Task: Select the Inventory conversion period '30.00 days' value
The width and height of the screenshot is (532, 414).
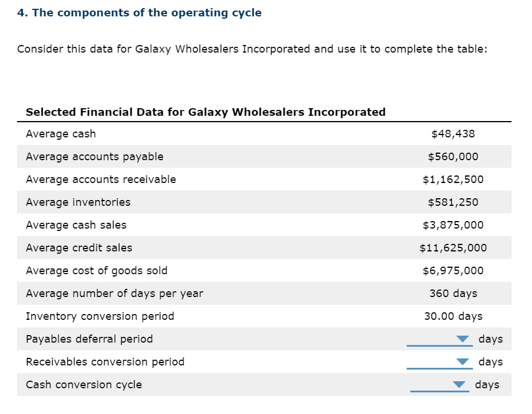Action: pyautogui.click(x=454, y=316)
